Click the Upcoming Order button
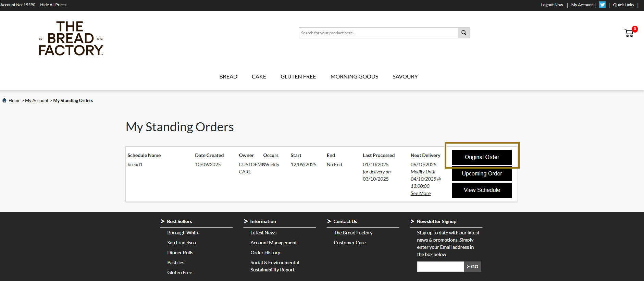 (482, 173)
